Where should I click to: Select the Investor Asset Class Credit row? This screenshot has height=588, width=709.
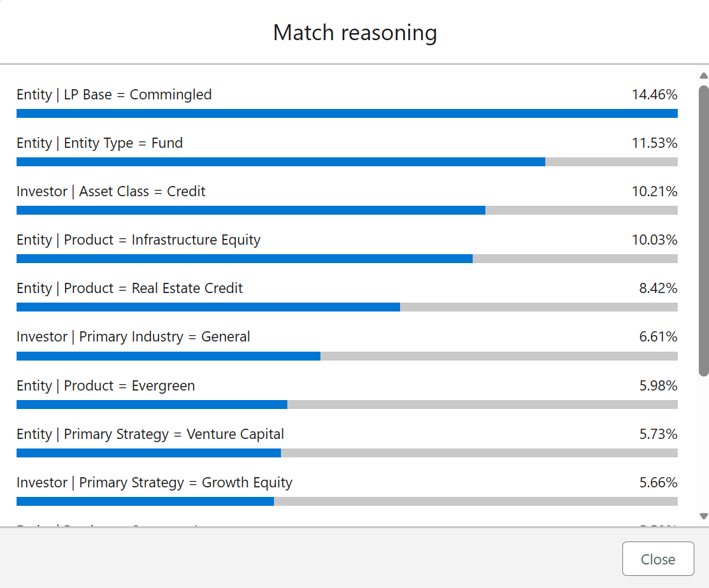(x=111, y=191)
